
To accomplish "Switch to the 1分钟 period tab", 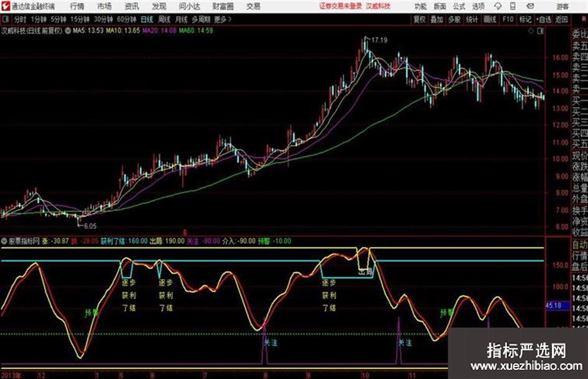I will [38, 19].
